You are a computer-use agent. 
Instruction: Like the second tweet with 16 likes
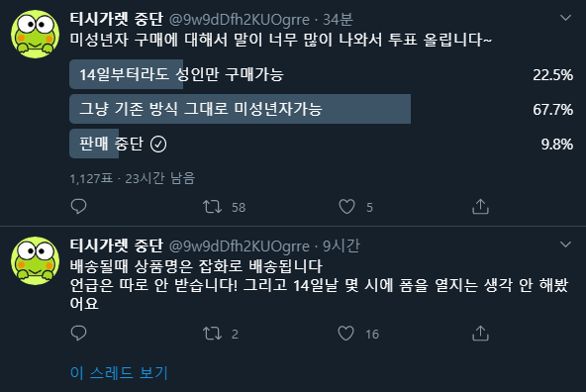click(345, 334)
